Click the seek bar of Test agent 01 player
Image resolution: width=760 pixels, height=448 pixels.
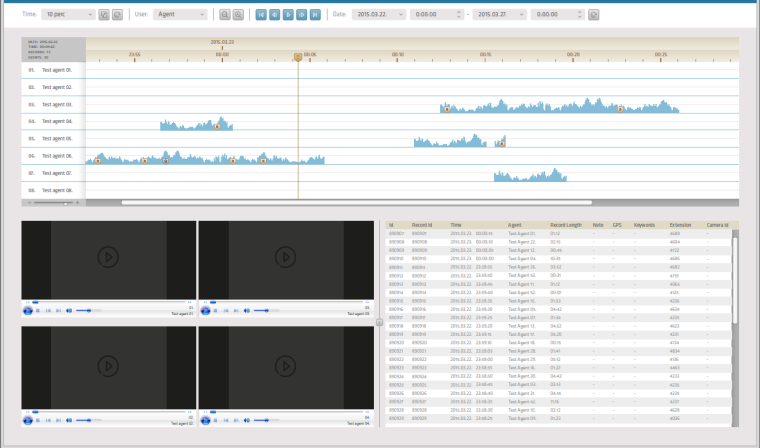[109, 303]
